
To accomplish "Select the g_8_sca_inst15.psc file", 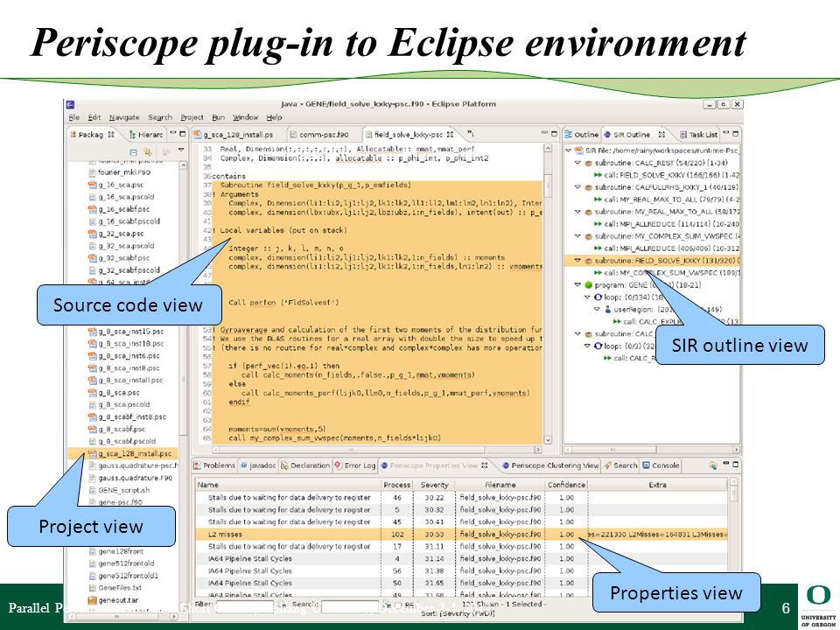I will click(126, 332).
